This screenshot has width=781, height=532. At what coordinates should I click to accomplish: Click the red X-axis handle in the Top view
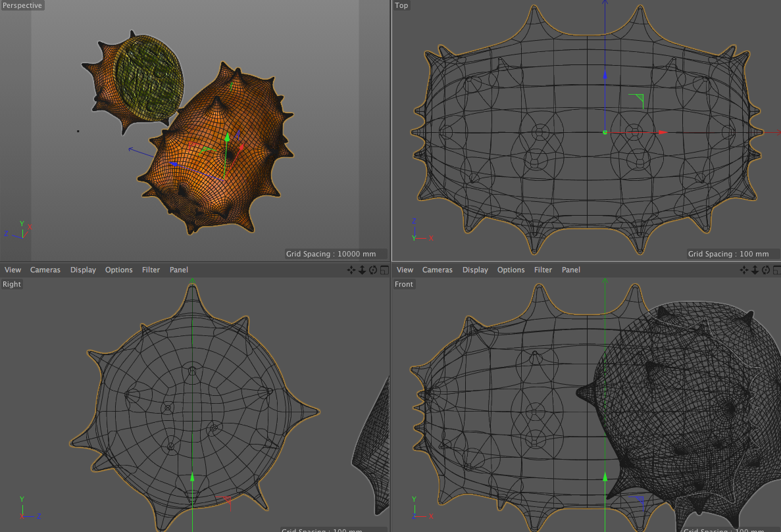coord(663,132)
